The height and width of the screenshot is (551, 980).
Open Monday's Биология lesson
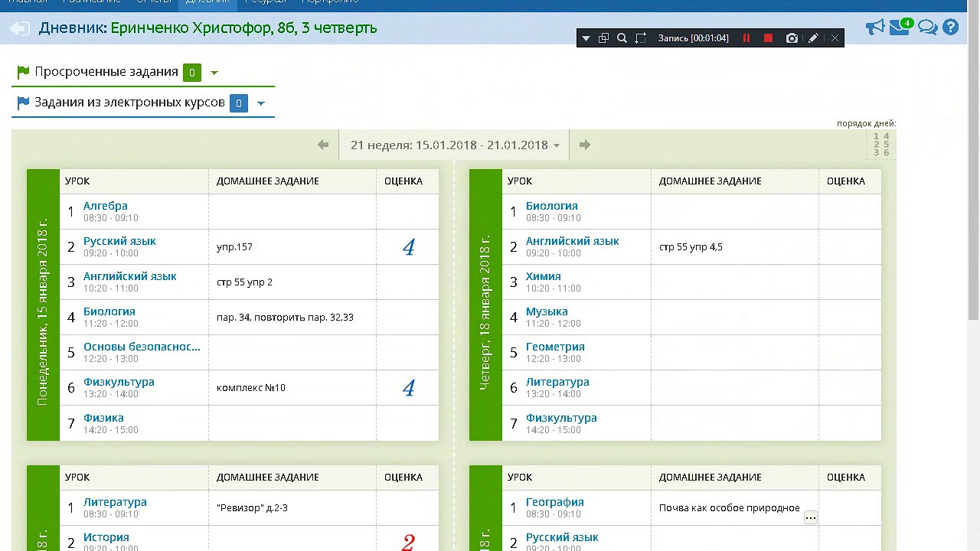coord(109,311)
